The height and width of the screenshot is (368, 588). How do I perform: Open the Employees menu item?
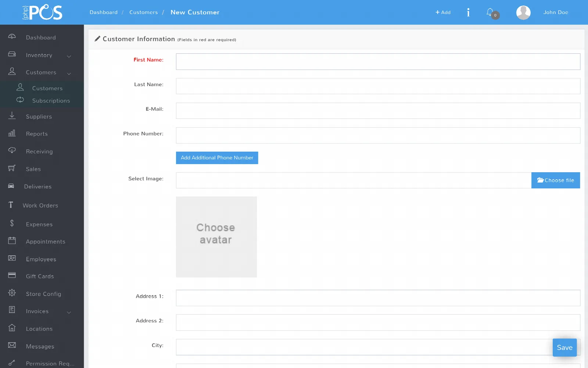coord(42,259)
